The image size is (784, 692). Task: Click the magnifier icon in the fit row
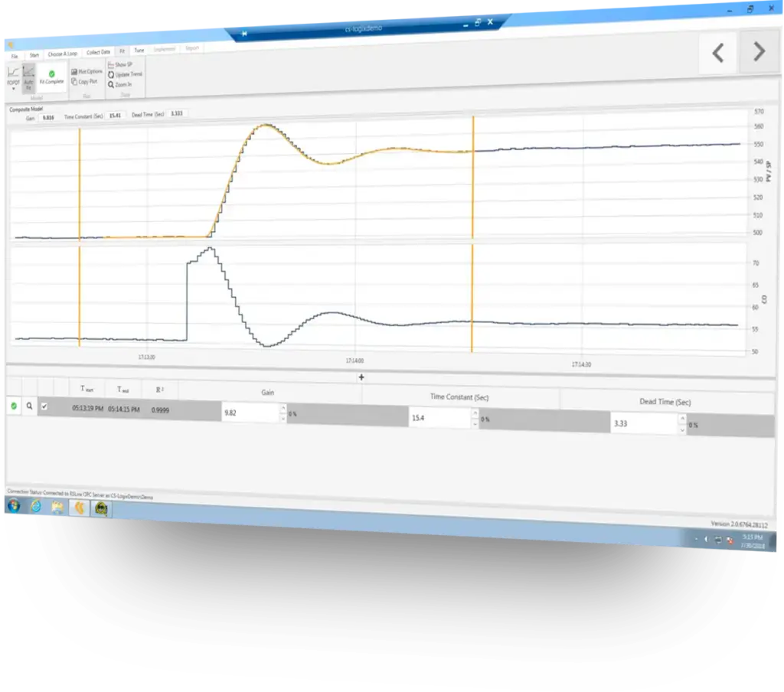click(30, 406)
